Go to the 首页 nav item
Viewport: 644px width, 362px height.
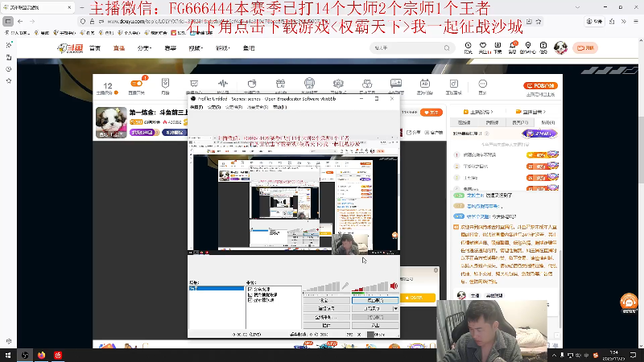(x=95, y=48)
